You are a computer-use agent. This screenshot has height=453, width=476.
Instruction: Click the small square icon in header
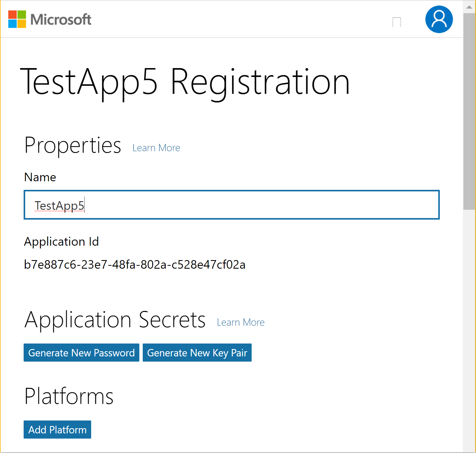coord(397,22)
